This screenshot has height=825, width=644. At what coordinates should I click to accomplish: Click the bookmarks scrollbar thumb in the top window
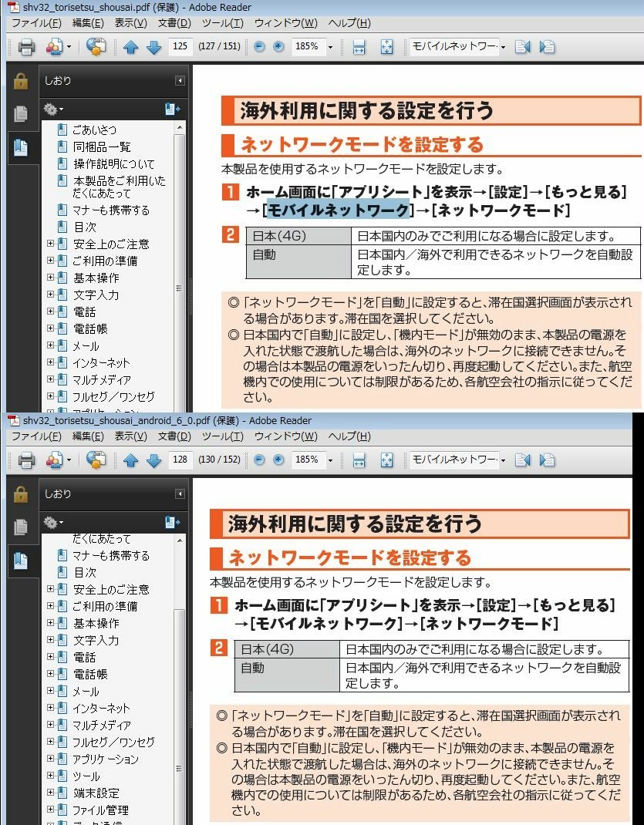click(x=179, y=288)
